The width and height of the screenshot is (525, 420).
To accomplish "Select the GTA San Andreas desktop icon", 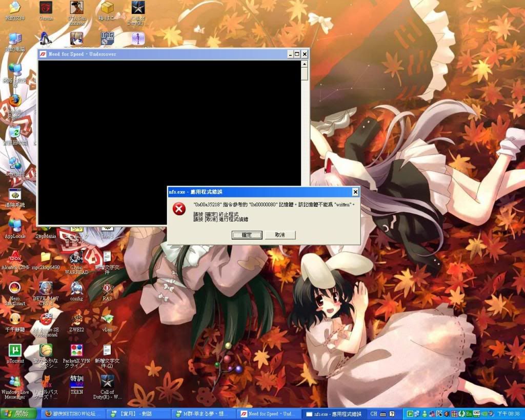I will pyautogui.click(x=77, y=13).
